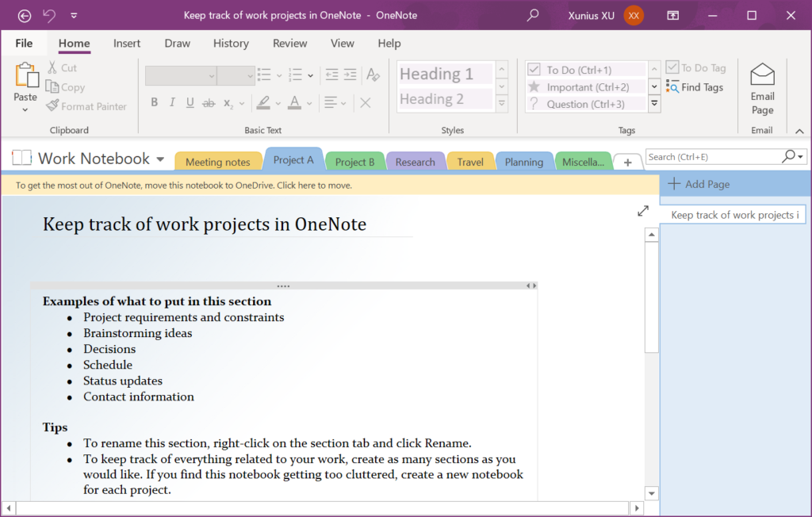Switch to the Planning section tab
The image size is (812, 517).
(524, 162)
